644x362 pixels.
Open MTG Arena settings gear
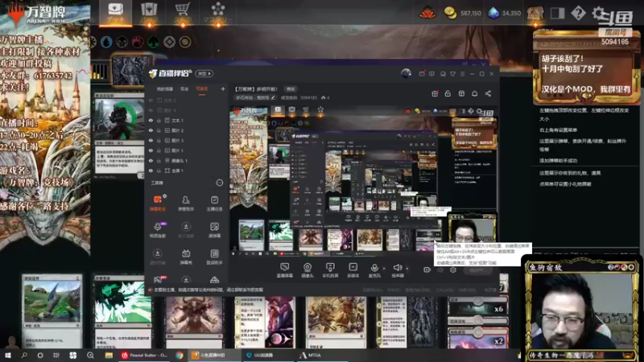tap(598, 13)
